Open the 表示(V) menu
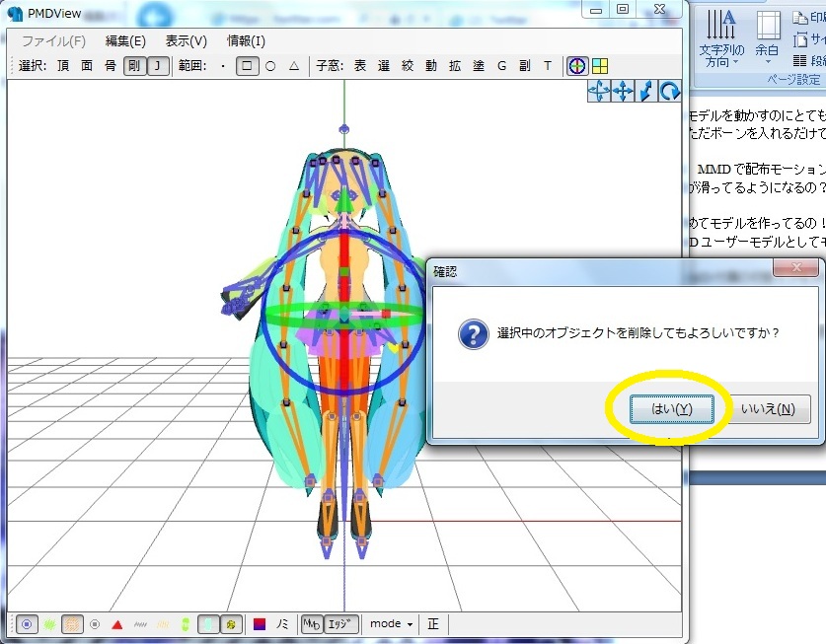Image resolution: width=826 pixels, height=644 pixels. [x=186, y=41]
